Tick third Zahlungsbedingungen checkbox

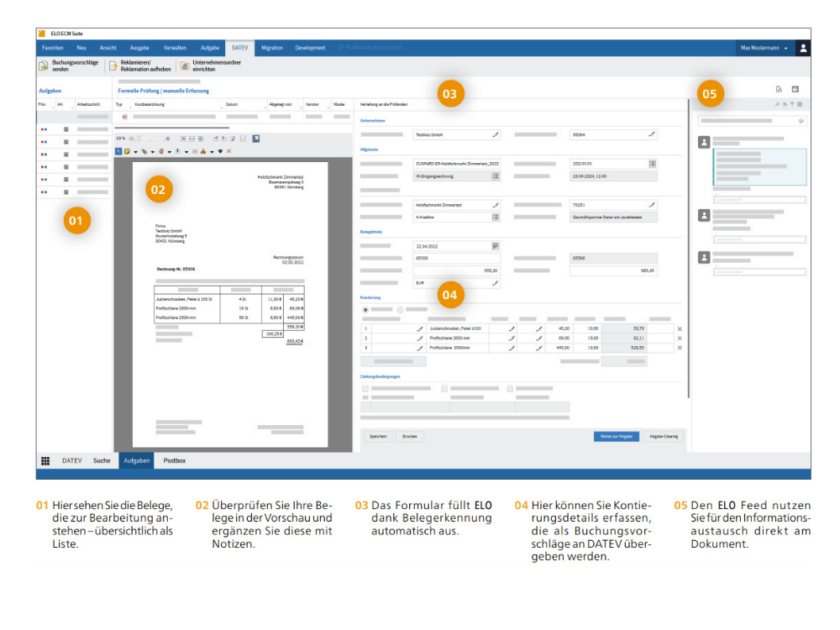point(510,388)
